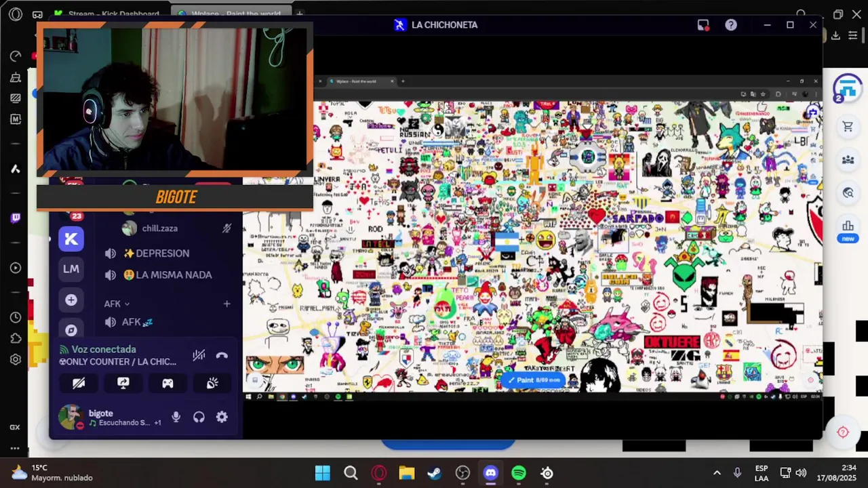The height and width of the screenshot is (488, 868).
Task: Open the Opera sidebar player icon
Action: [16, 268]
